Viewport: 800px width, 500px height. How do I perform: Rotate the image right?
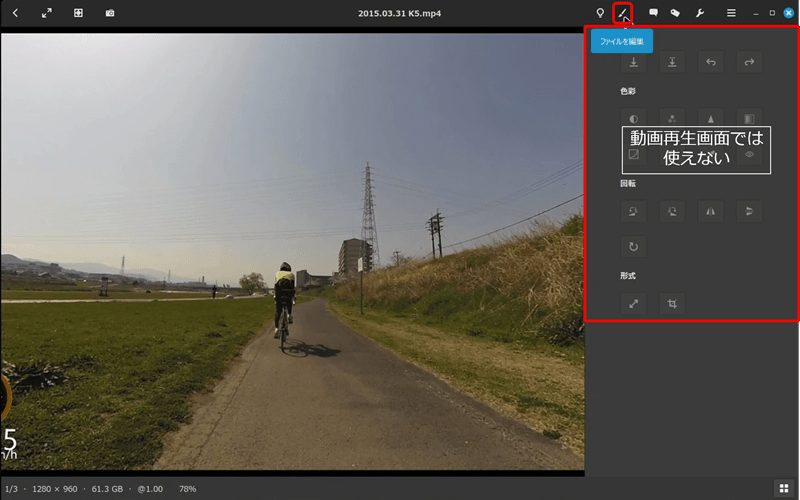672,211
